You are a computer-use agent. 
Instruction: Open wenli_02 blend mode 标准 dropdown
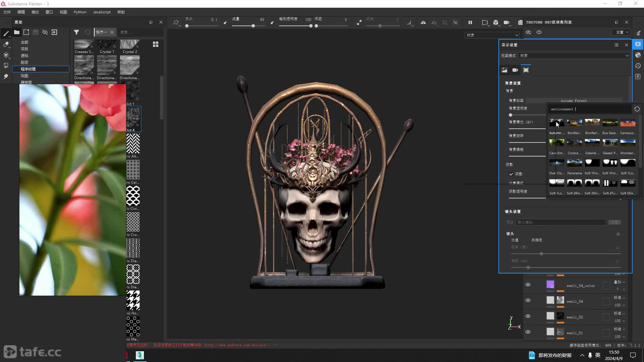click(x=619, y=313)
